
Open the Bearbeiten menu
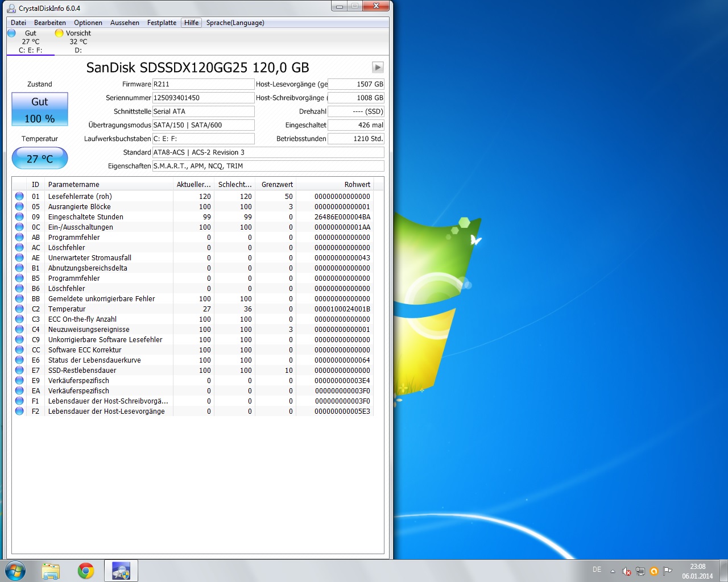pyautogui.click(x=50, y=23)
